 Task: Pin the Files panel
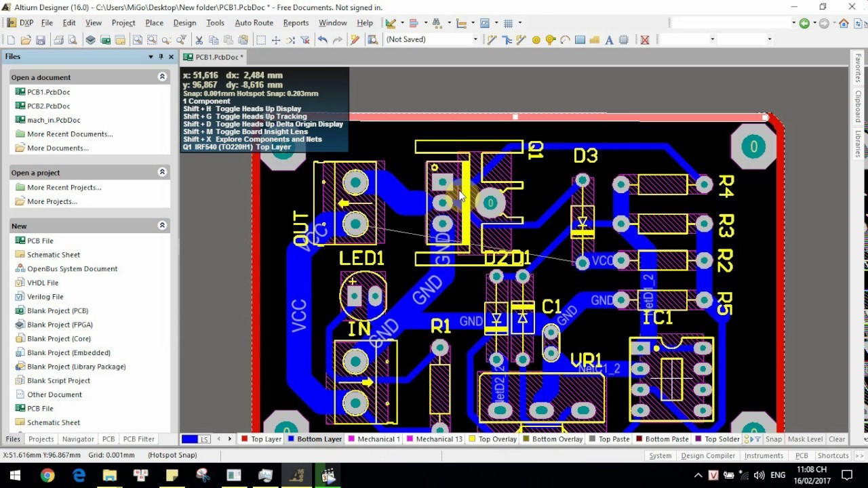pyautogui.click(x=161, y=57)
